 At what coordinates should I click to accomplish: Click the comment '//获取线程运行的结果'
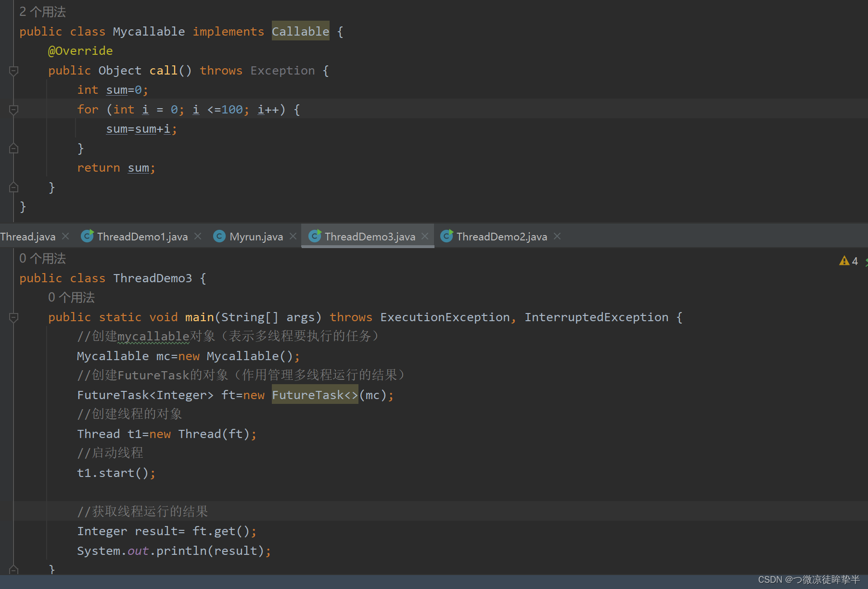[x=142, y=512]
